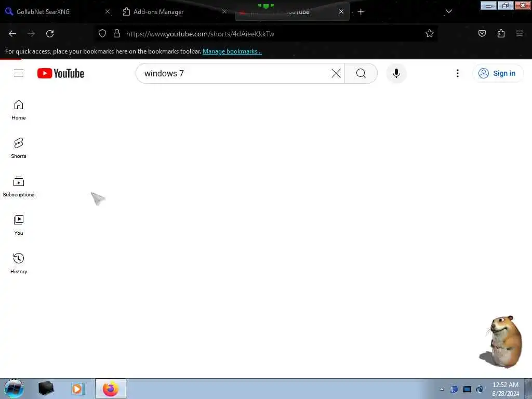Reload the current page

coord(50,34)
